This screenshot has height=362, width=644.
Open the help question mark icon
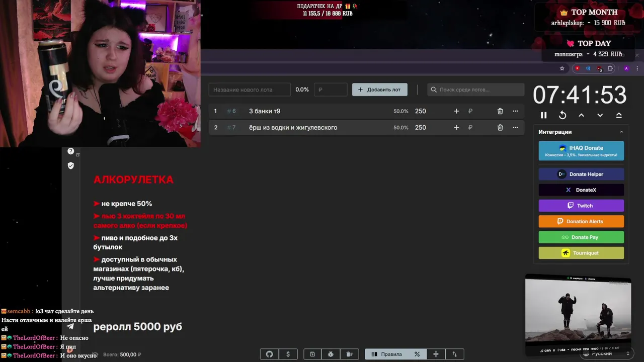point(71,151)
